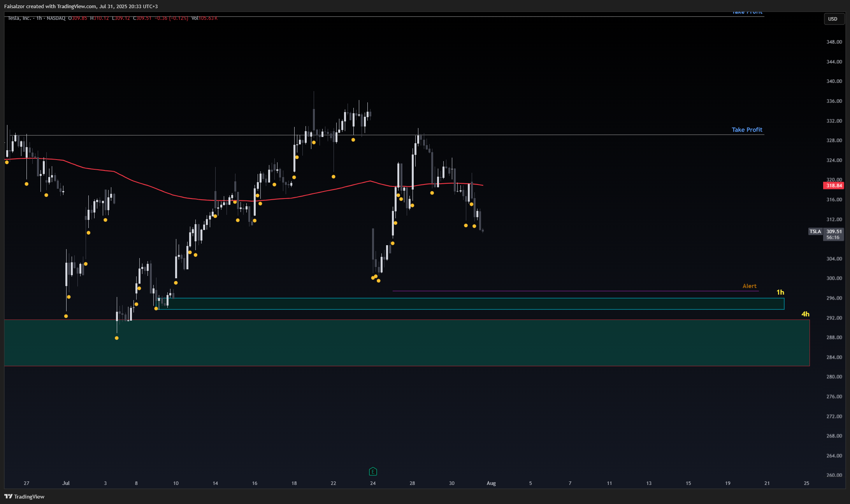
Task: Click the yellow '1h' zone label
Action: (780, 292)
